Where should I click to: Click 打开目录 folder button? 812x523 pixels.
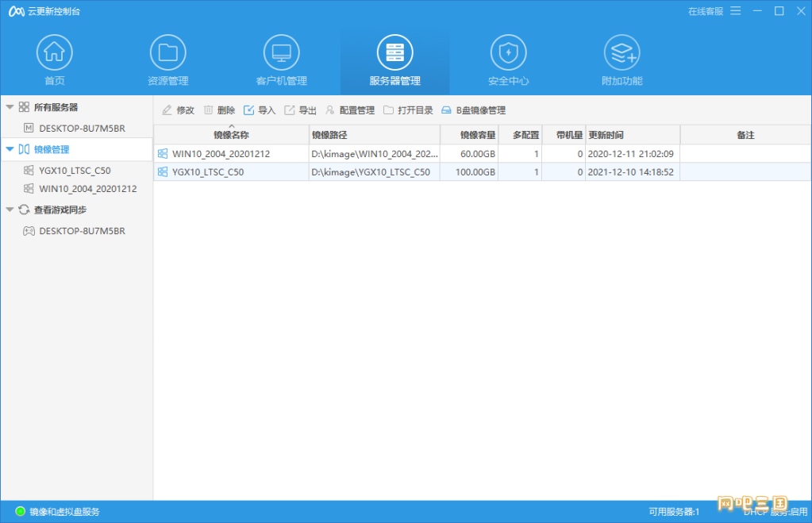tap(408, 110)
